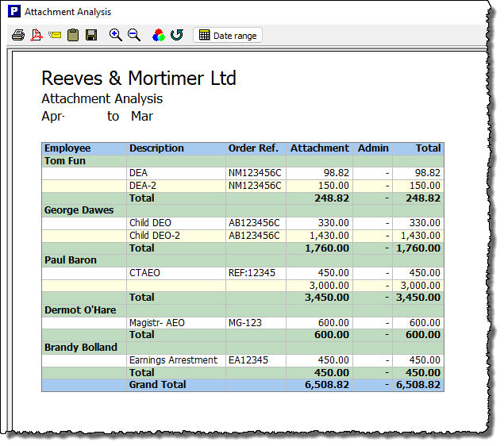Click the Mar end date text
Viewport: 504px width, 446px height.
142,117
